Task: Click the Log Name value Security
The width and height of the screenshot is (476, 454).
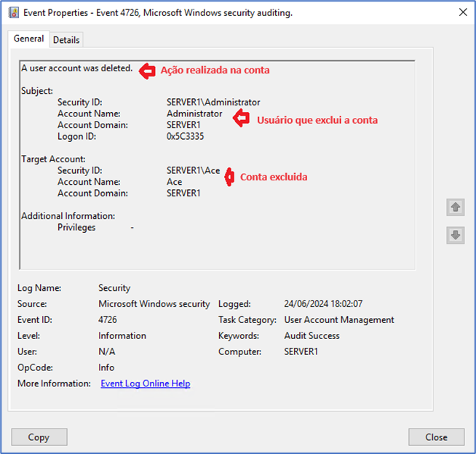Action: click(114, 288)
